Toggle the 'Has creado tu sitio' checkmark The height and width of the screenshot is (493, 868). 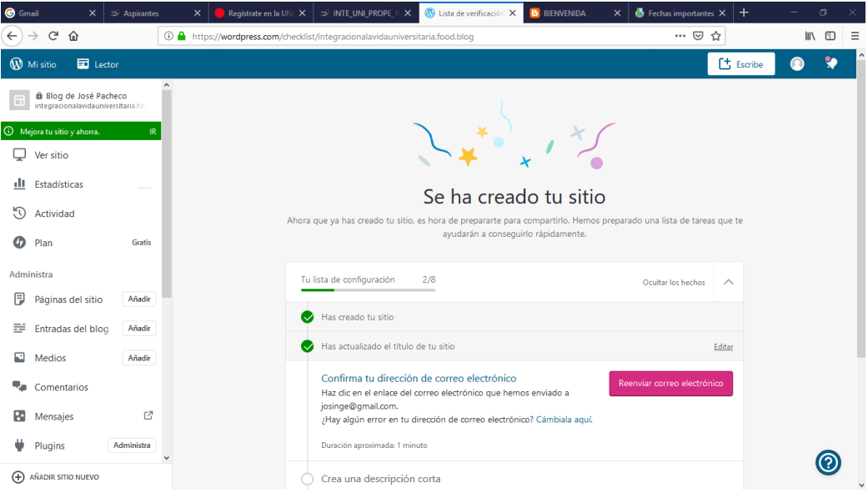(x=308, y=317)
